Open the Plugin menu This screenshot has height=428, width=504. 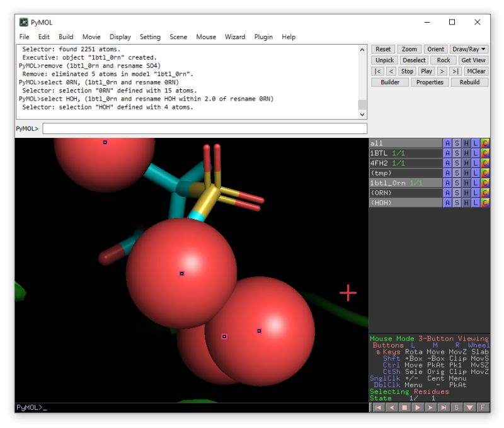pyautogui.click(x=263, y=37)
